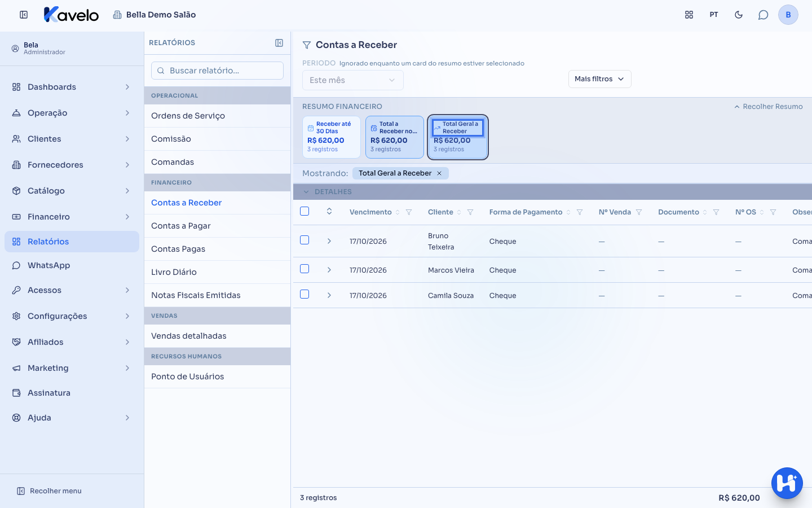Open the Mais filtros dropdown
Viewport: 812px width, 508px height.
(599, 79)
